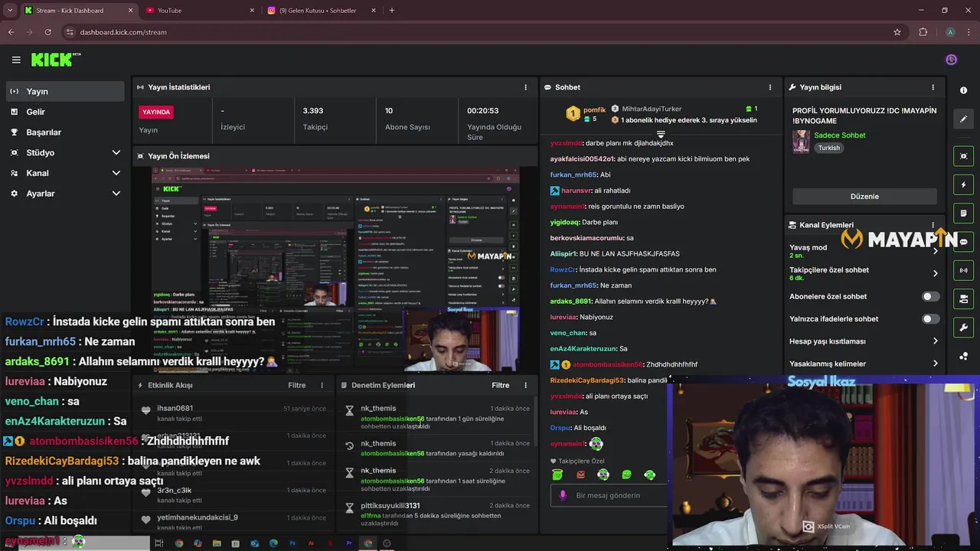Pick the red angry emote
Screen dimensions: 980x551
click(x=580, y=474)
